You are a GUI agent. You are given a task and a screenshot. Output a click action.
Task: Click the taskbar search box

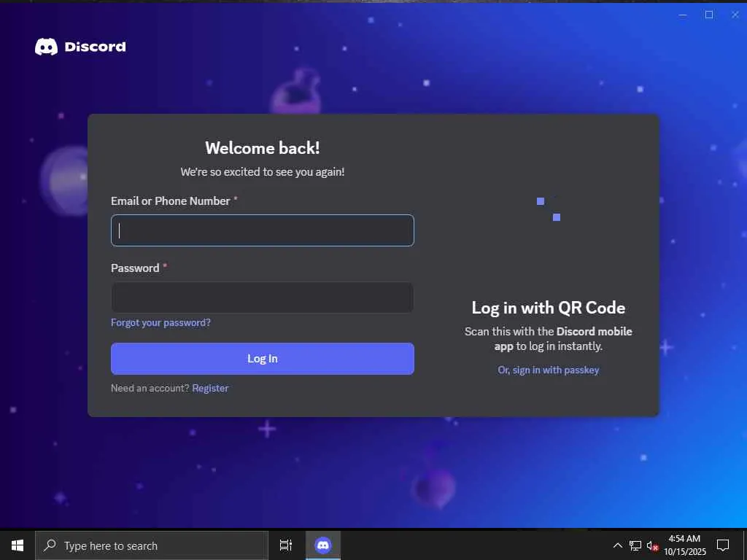tap(152, 545)
